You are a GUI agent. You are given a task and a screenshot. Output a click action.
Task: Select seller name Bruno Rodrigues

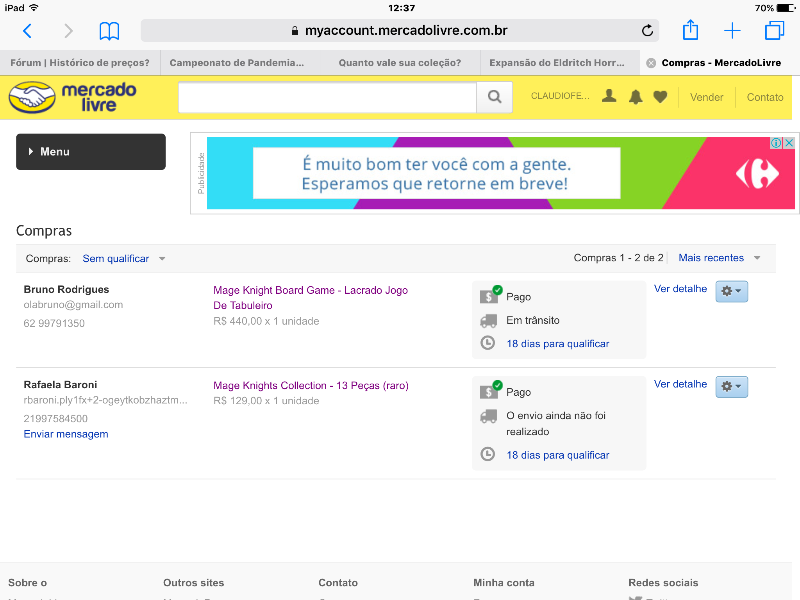coord(66,289)
